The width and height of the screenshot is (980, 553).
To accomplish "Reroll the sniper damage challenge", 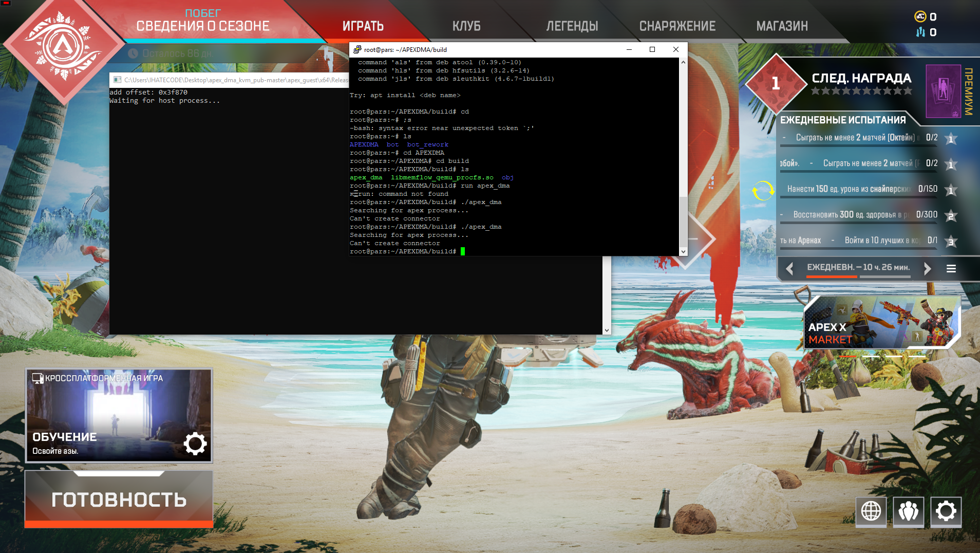I will tap(763, 190).
